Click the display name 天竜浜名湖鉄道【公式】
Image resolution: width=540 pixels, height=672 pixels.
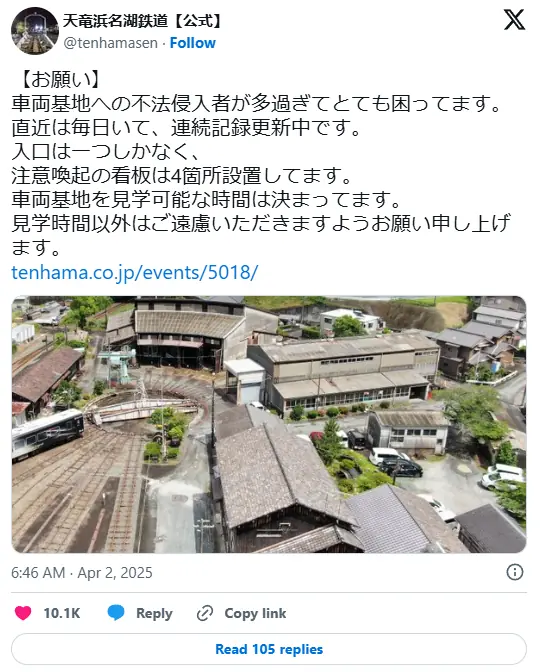142,21
